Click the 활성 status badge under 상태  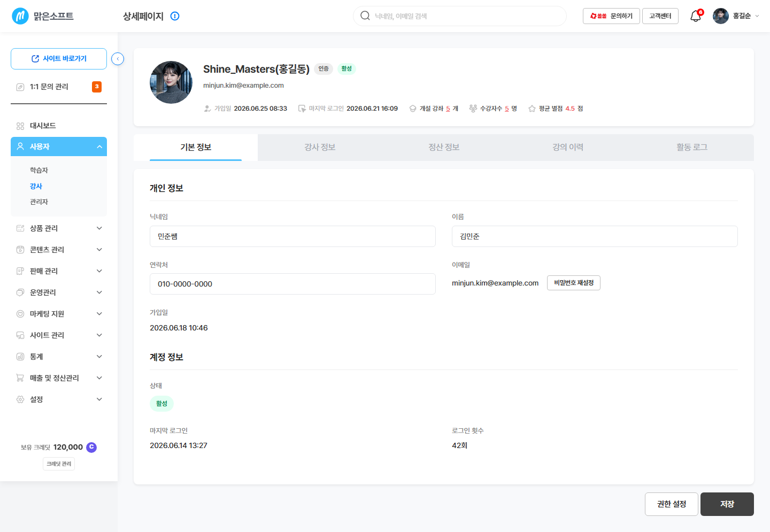[161, 404]
